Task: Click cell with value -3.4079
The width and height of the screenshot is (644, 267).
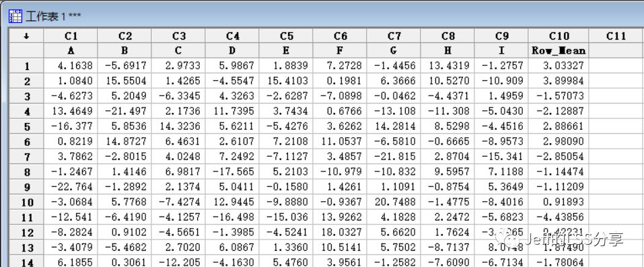Action: [x=71, y=247]
